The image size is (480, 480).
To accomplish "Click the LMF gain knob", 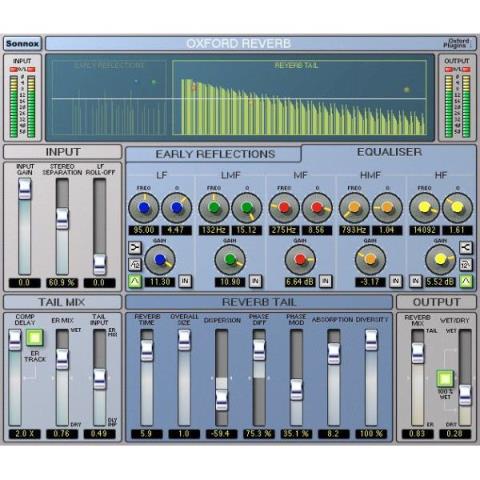I will coord(230,260).
